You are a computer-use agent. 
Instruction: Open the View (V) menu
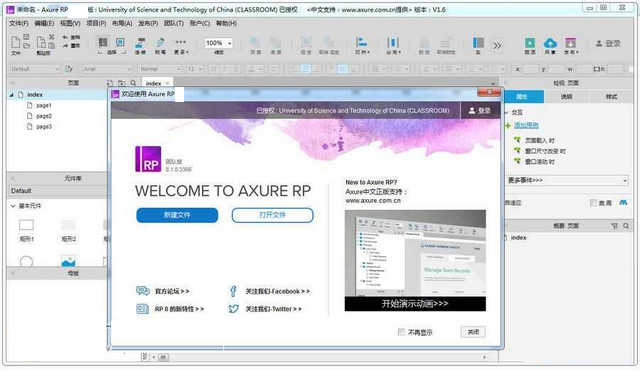(70, 23)
